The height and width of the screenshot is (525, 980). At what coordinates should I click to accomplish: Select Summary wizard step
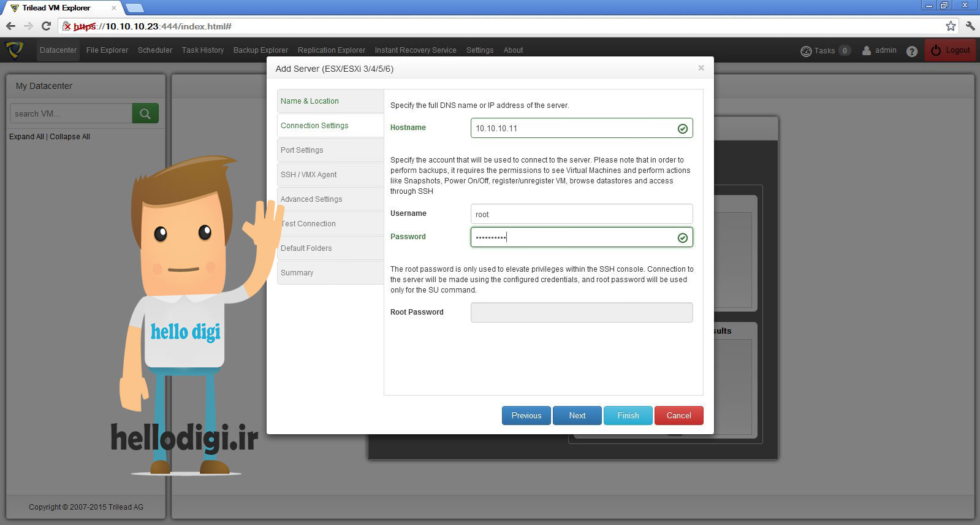click(330, 273)
